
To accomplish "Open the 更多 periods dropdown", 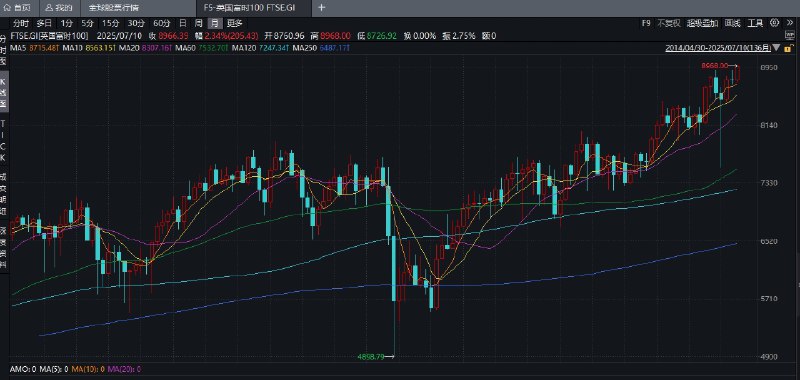I will (x=235, y=23).
